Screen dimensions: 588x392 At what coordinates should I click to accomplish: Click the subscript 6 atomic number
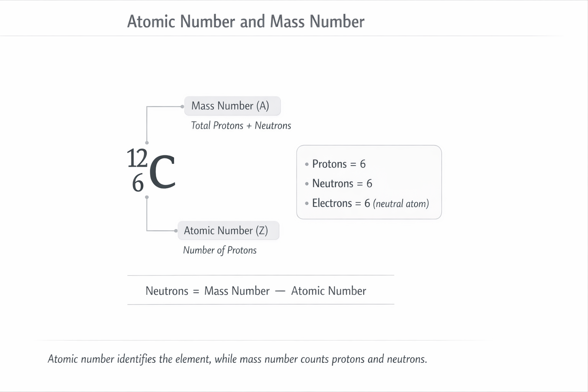(138, 183)
